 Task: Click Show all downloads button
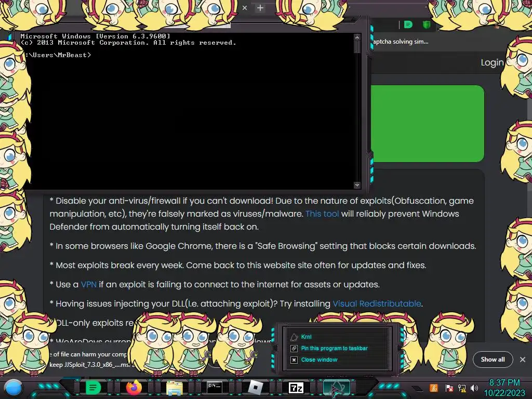[x=493, y=360]
